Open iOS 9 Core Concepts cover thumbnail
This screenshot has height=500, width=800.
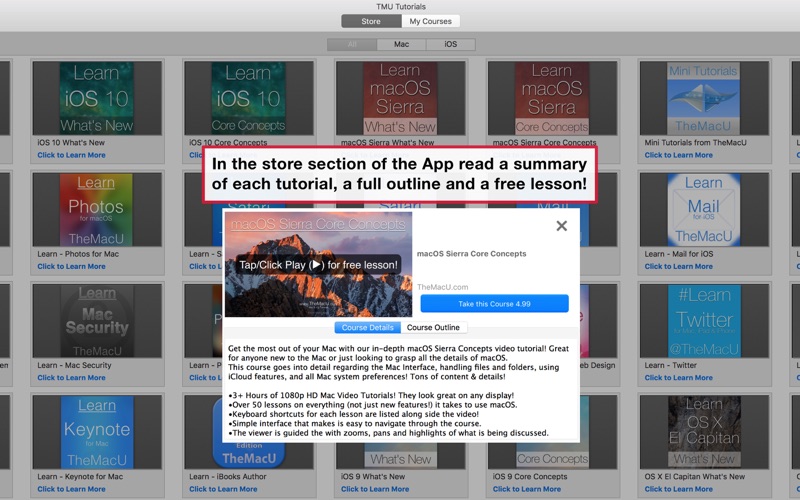pyautogui.click(x=552, y=456)
